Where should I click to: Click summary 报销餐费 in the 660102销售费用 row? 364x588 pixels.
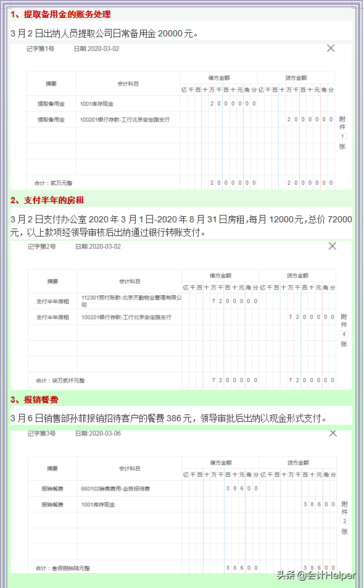[x=52, y=489]
